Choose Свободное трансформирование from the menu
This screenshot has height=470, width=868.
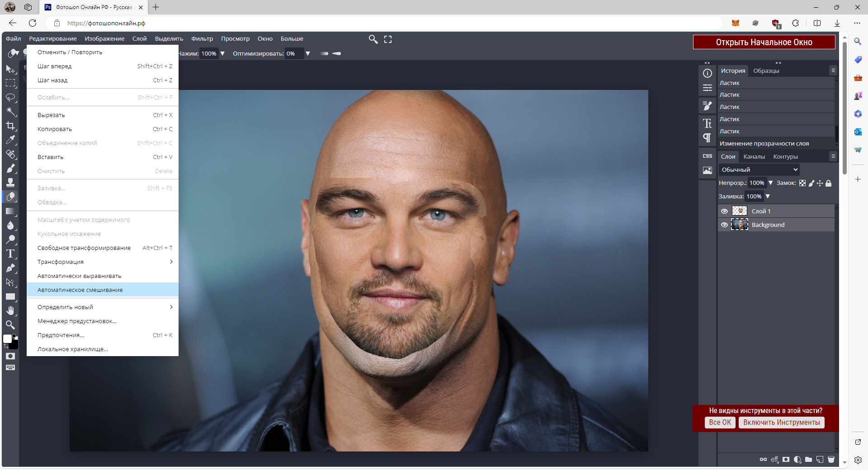84,248
